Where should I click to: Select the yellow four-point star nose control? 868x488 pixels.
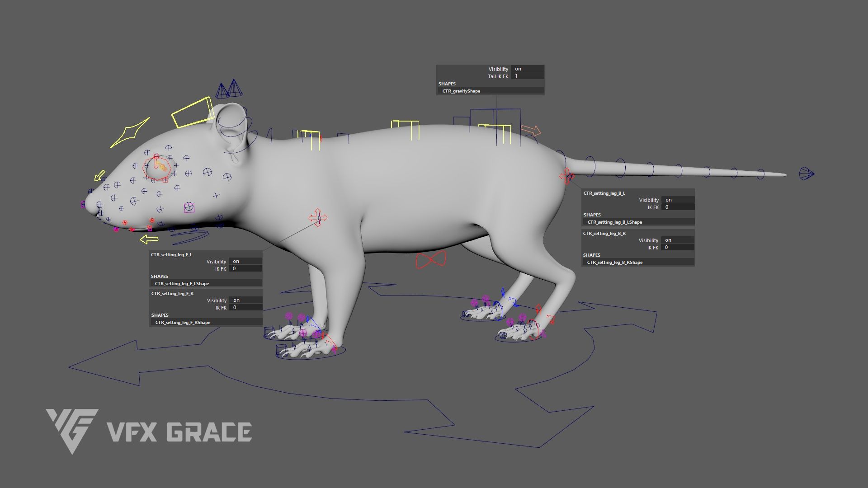tap(130, 132)
